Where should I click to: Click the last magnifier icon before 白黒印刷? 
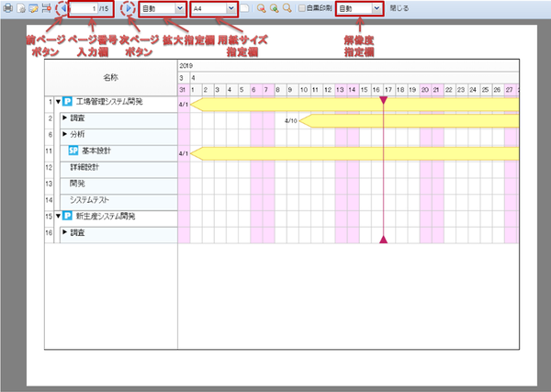tap(287, 8)
